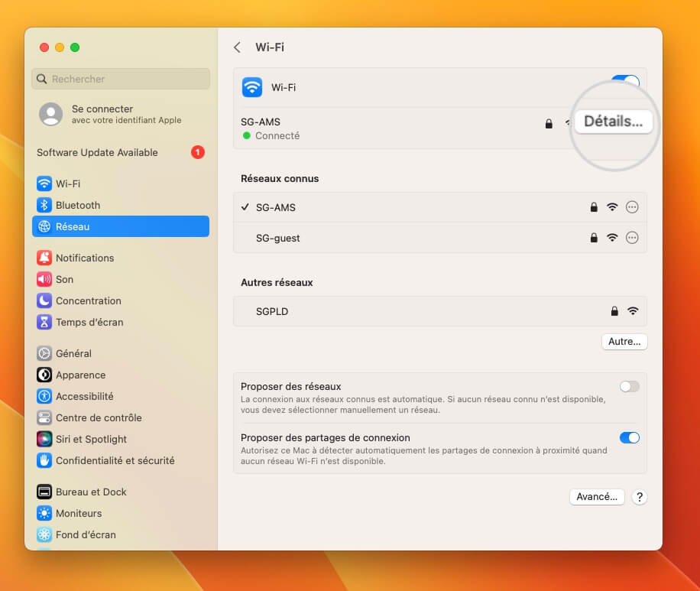Click the lock icon for SG-guest
The width and height of the screenshot is (700, 591).
pos(594,238)
